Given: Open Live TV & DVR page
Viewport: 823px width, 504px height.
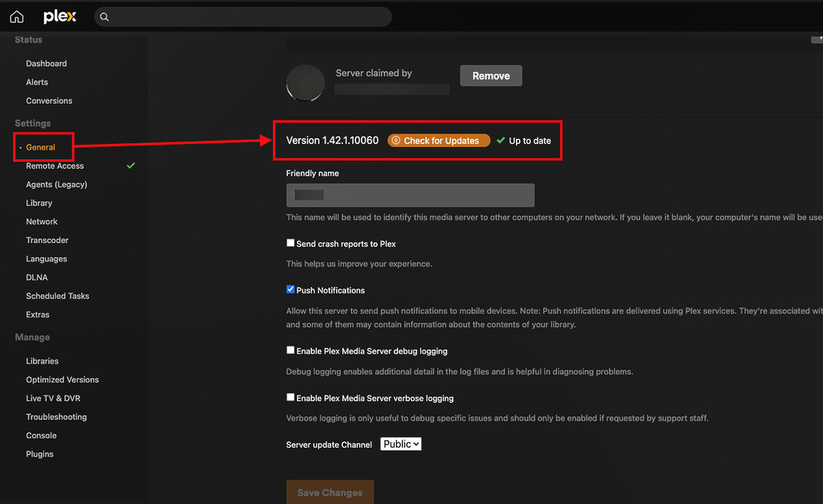Looking at the screenshot, I should point(53,399).
